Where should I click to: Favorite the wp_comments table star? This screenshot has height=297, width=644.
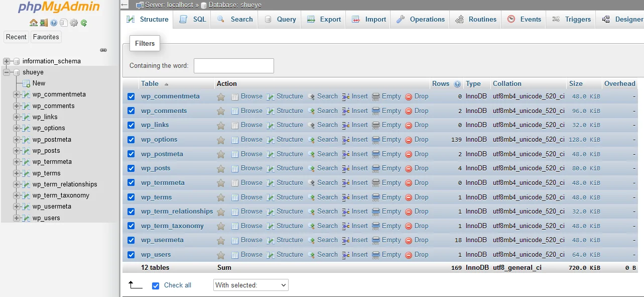(x=221, y=111)
